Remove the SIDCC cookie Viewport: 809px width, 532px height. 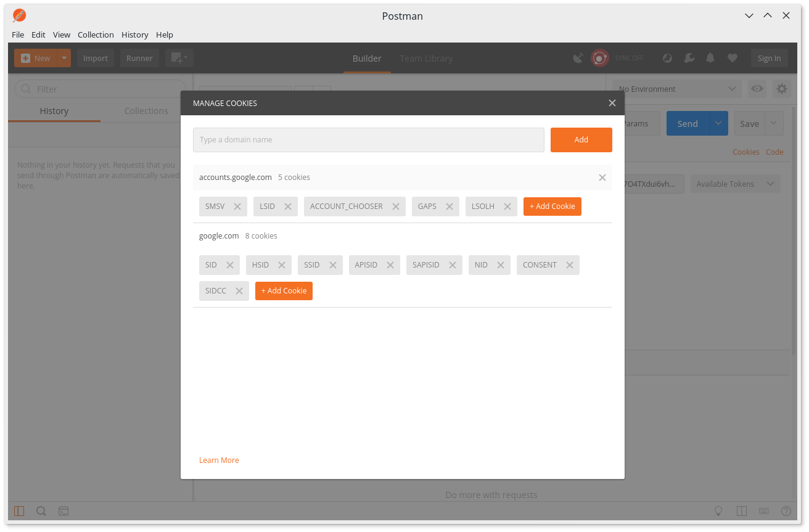pyautogui.click(x=239, y=291)
